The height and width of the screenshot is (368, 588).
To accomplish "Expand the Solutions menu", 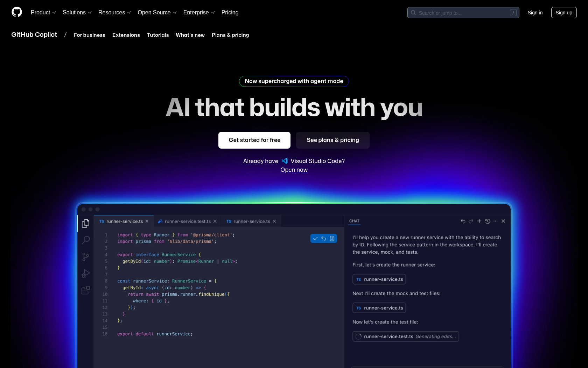I will 77,13.
